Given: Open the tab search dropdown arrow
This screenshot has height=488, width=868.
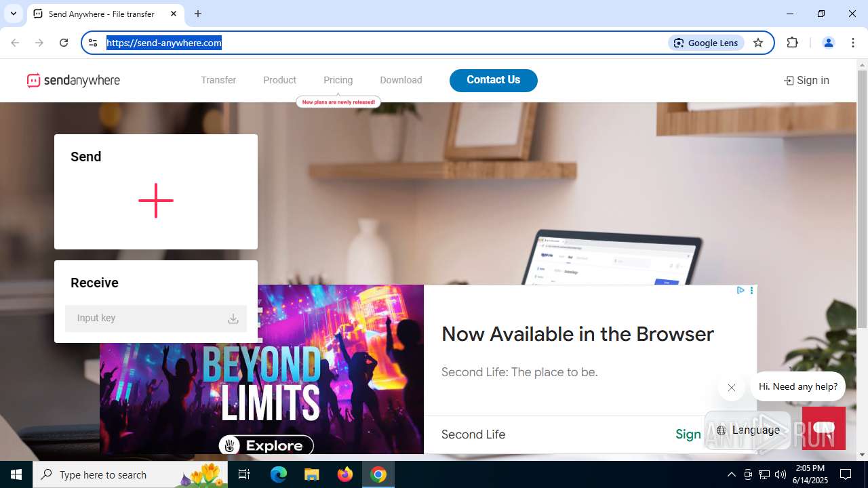Looking at the screenshot, I should pos(13,14).
